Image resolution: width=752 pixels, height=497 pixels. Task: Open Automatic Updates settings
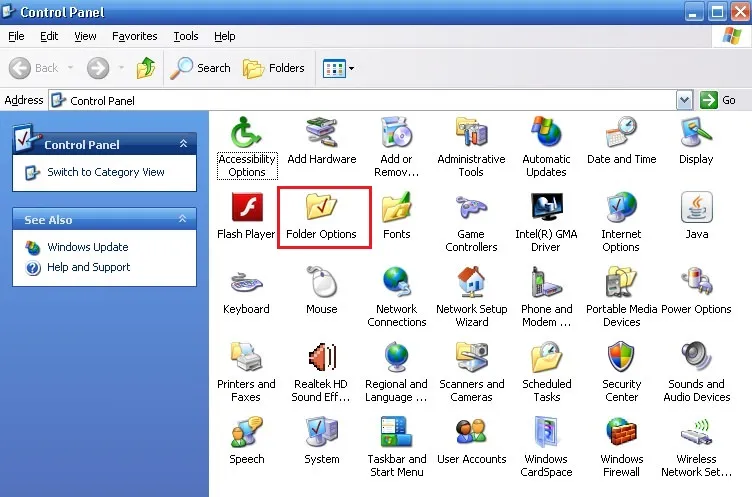pyautogui.click(x=546, y=147)
